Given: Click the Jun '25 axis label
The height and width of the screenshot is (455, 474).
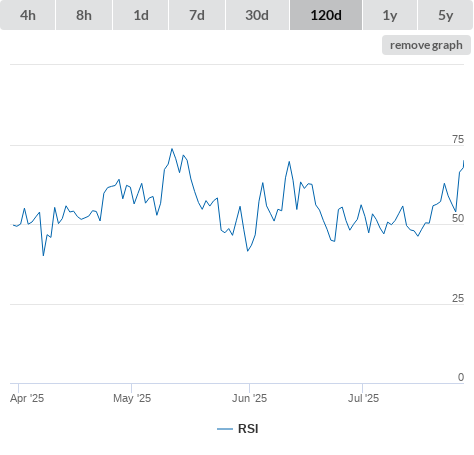Looking at the screenshot, I should [x=249, y=398].
